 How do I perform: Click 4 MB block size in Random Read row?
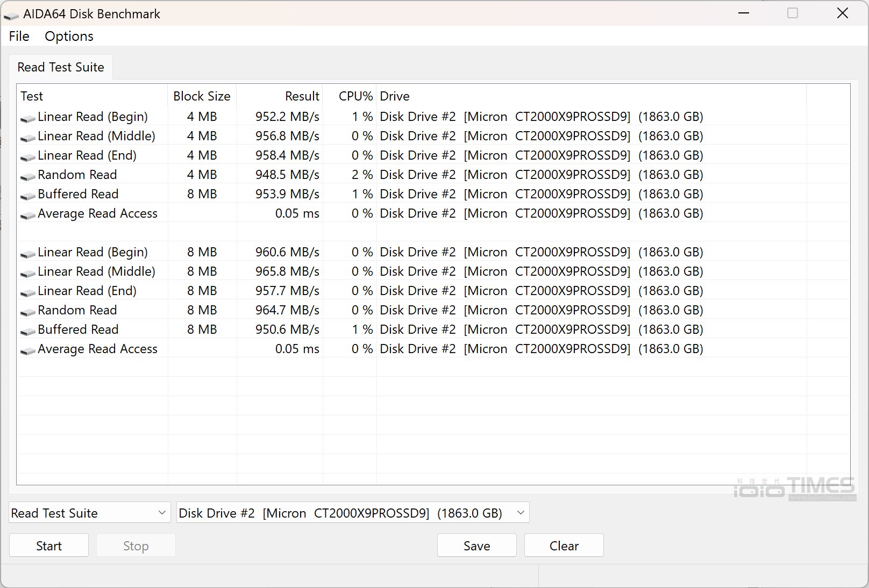tap(202, 175)
